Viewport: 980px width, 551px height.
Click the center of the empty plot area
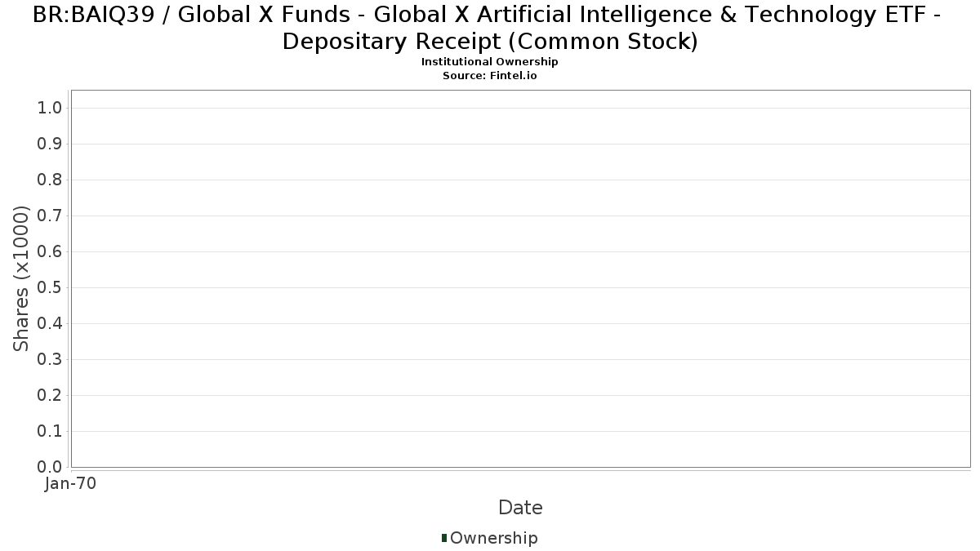click(520, 278)
